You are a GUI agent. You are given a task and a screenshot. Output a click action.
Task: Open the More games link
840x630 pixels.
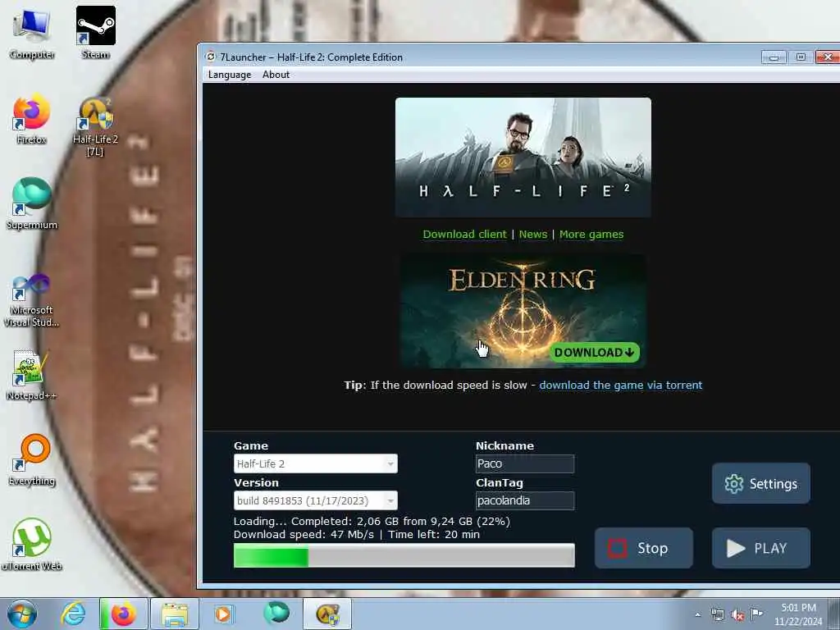click(591, 234)
